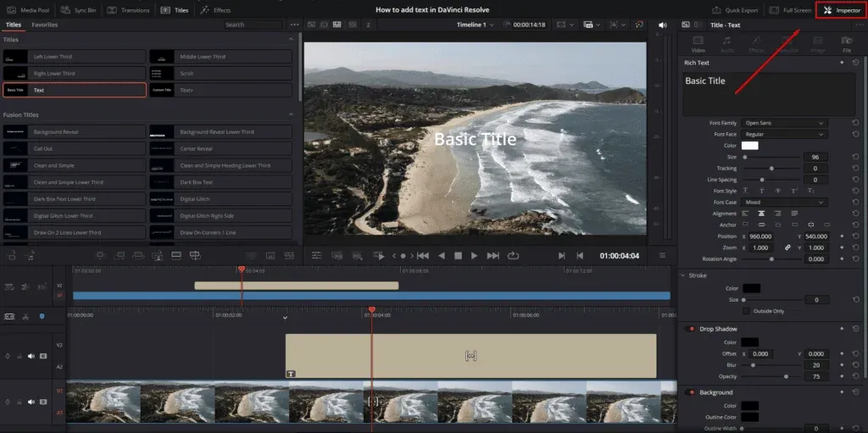Go to the next edit point
Screen dimensions: 868x433
(561, 255)
